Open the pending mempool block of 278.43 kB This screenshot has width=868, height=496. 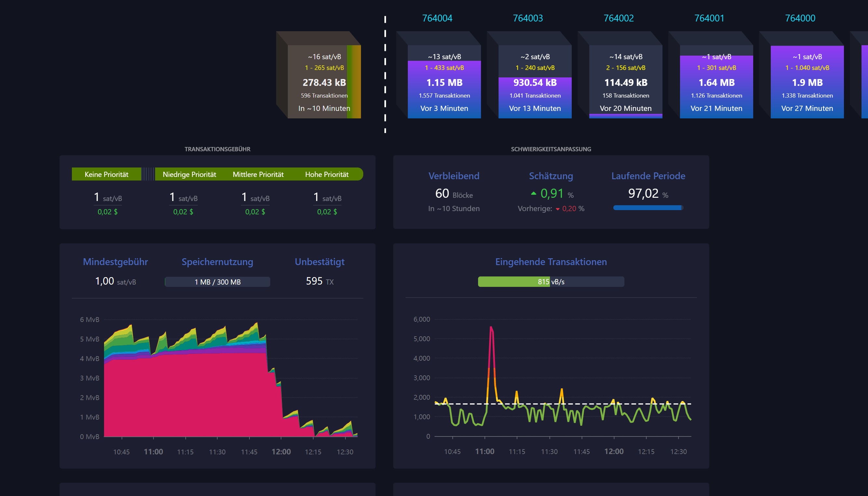click(324, 82)
